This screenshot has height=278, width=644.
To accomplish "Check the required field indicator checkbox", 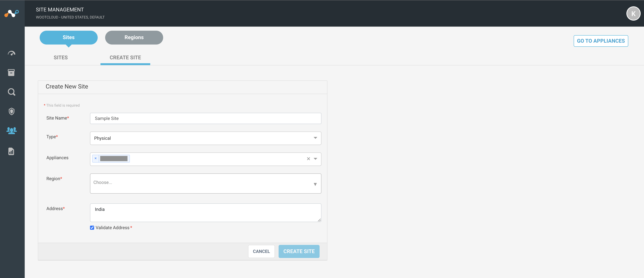I will click(92, 227).
